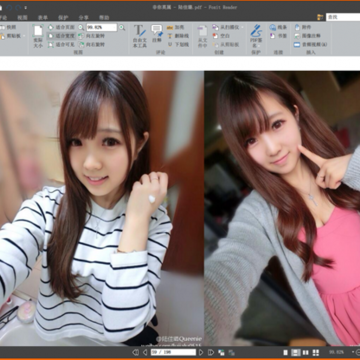Create PDF 从剪贴板 (from clipboard)

tap(226, 44)
